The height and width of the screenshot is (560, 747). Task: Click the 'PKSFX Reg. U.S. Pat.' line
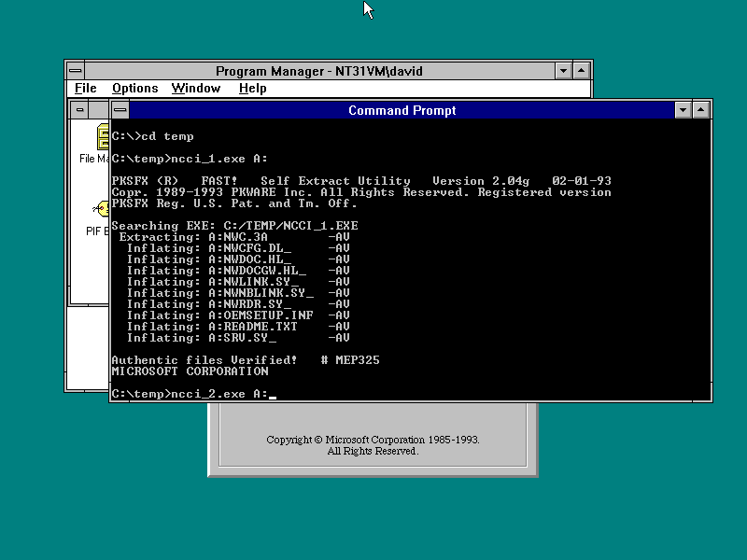(x=234, y=203)
